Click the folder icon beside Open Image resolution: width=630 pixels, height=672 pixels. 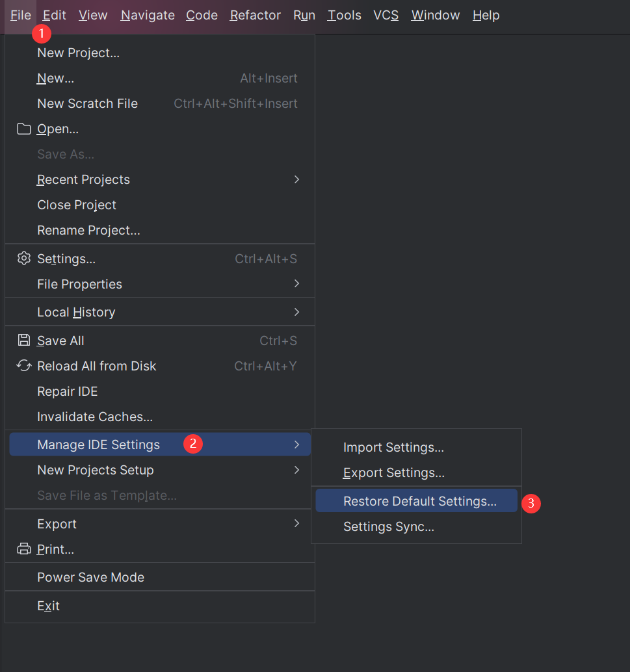24,129
